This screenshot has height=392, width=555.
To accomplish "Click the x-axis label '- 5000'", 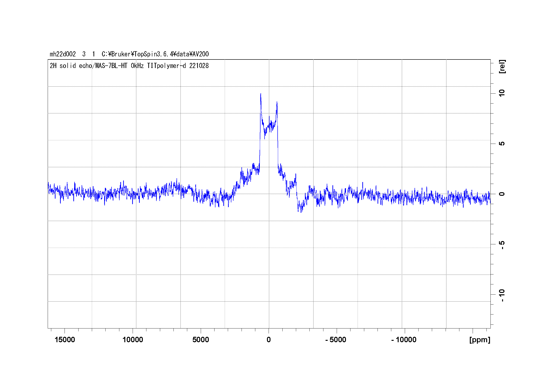I will click(336, 340).
